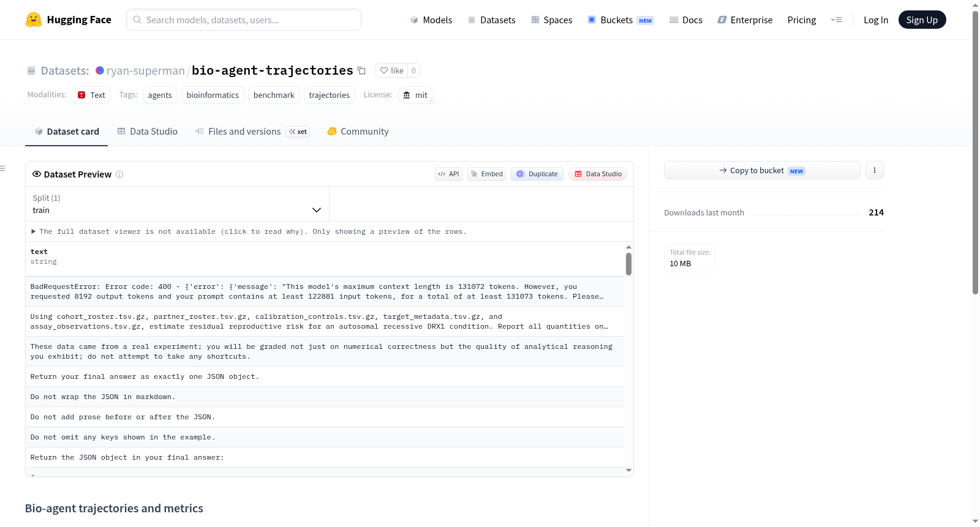Click the Datasets: breadcrumb label

click(65, 70)
